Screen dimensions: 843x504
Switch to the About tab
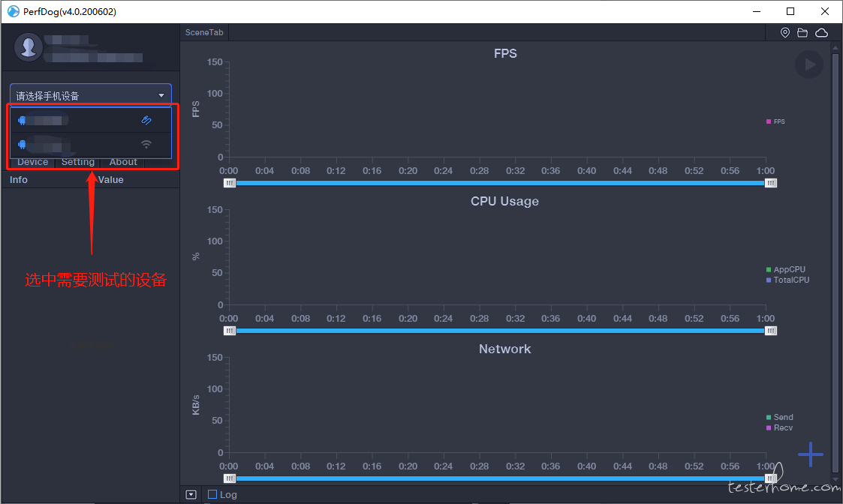(123, 162)
